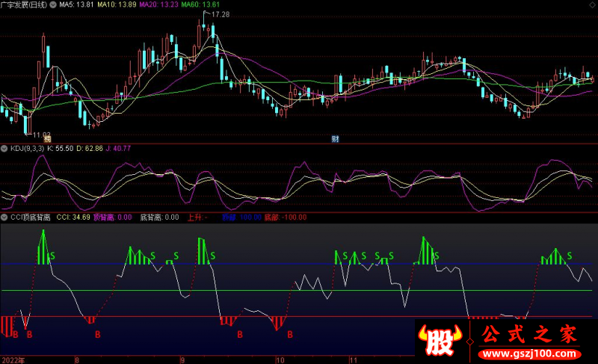Image resolution: width=598 pixels, height=364 pixels.
Task: Click the first green S sell signal
Action: pyautogui.click(x=52, y=256)
